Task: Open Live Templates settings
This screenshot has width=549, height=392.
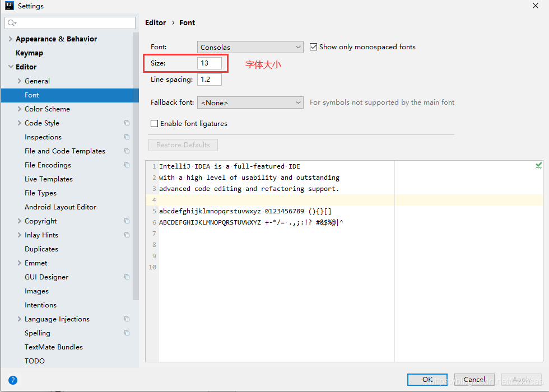Action: [49, 179]
